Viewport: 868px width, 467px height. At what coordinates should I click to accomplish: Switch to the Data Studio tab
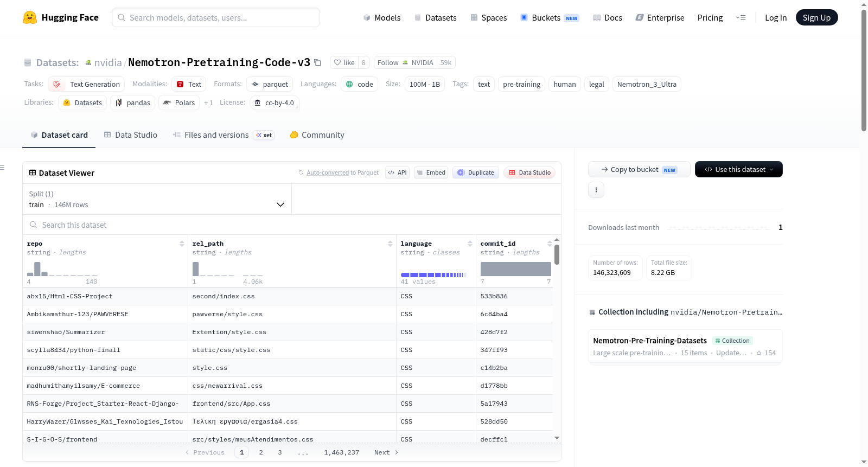pyautogui.click(x=130, y=135)
